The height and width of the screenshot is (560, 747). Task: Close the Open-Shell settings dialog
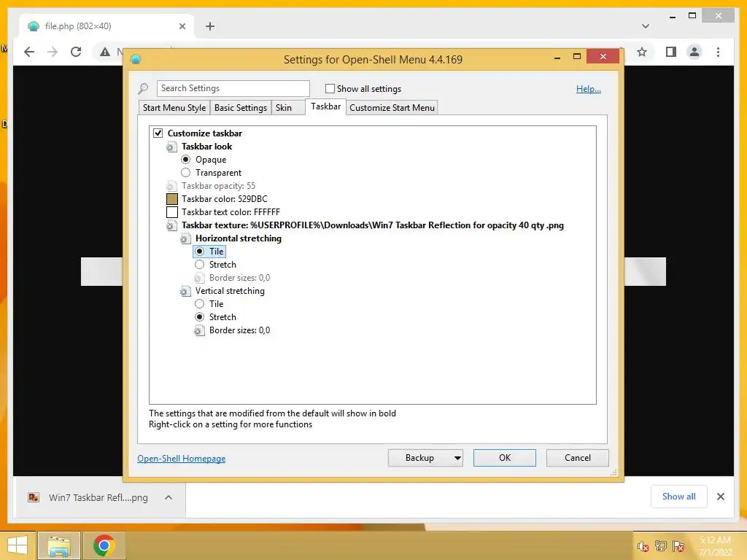[603, 57]
